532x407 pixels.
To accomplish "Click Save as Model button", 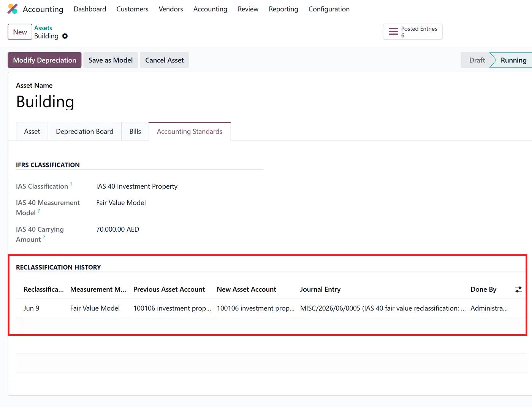I will (x=111, y=60).
